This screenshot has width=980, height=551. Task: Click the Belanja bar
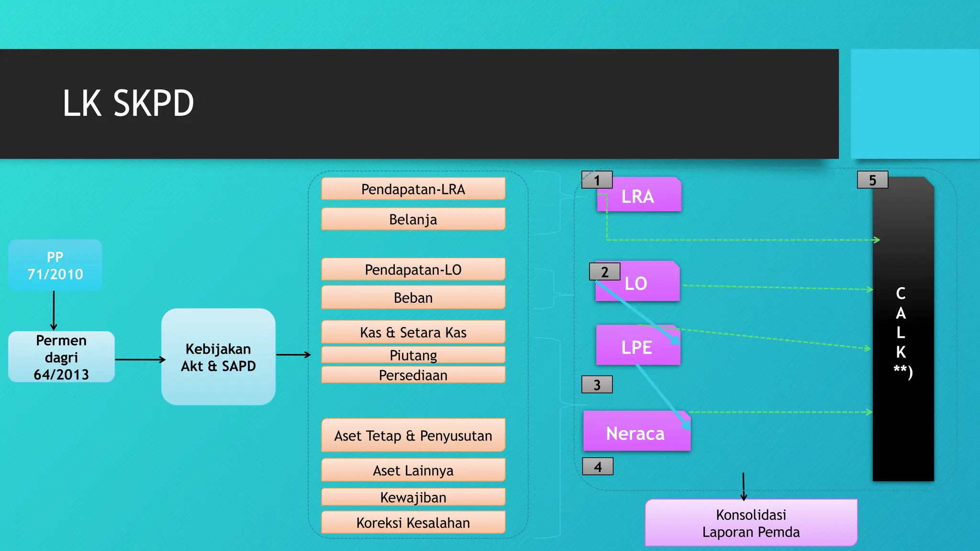point(413,219)
